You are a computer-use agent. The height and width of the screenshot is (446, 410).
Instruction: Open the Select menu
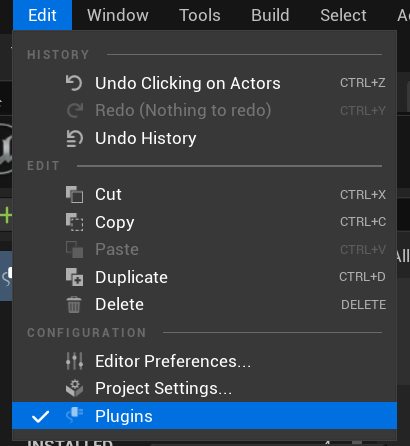pyautogui.click(x=343, y=15)
